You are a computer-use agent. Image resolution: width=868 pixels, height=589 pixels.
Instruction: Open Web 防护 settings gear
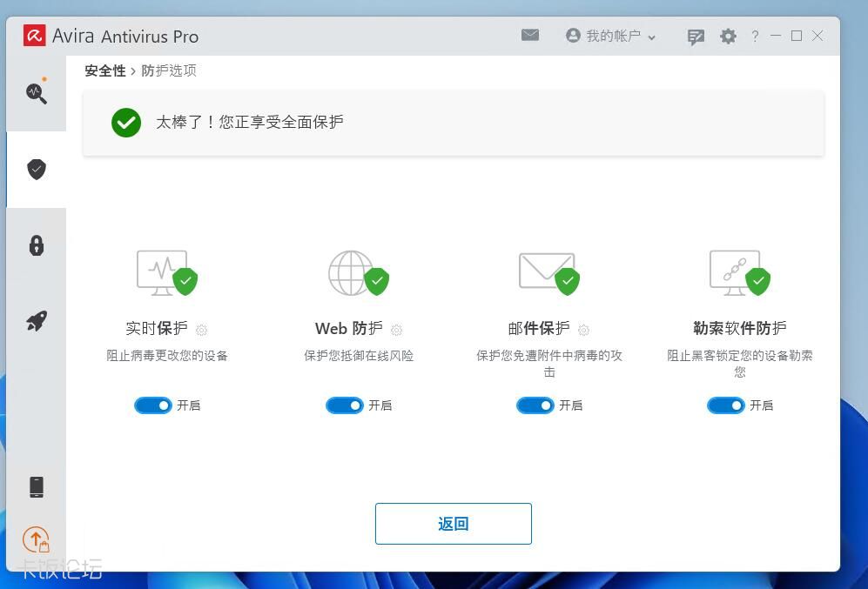(396, 330)
